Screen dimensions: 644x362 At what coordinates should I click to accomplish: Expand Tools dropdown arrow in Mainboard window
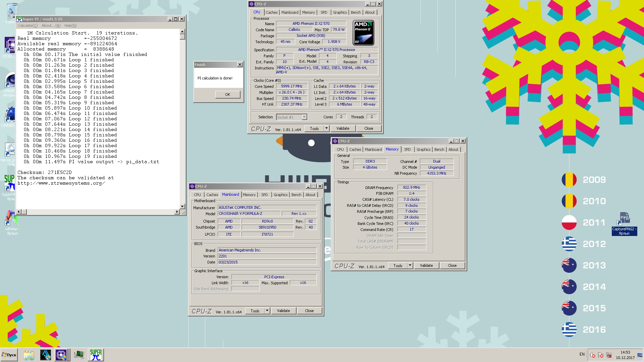267,311
